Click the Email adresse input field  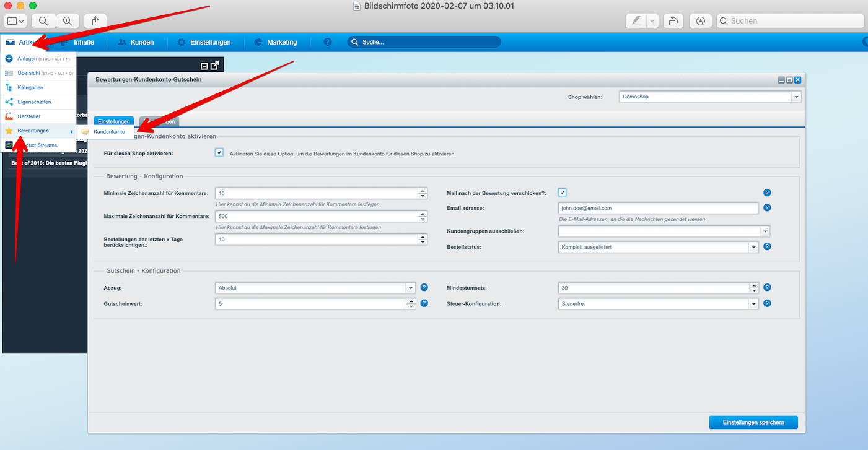[x=658, y=208]
